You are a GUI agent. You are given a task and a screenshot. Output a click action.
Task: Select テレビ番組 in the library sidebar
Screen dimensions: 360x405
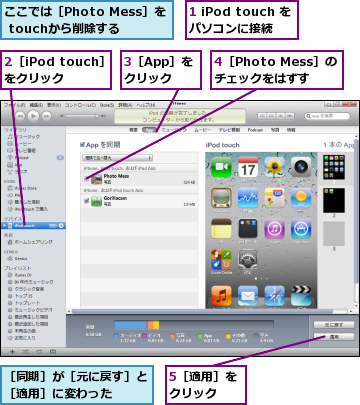click(22, 151)
